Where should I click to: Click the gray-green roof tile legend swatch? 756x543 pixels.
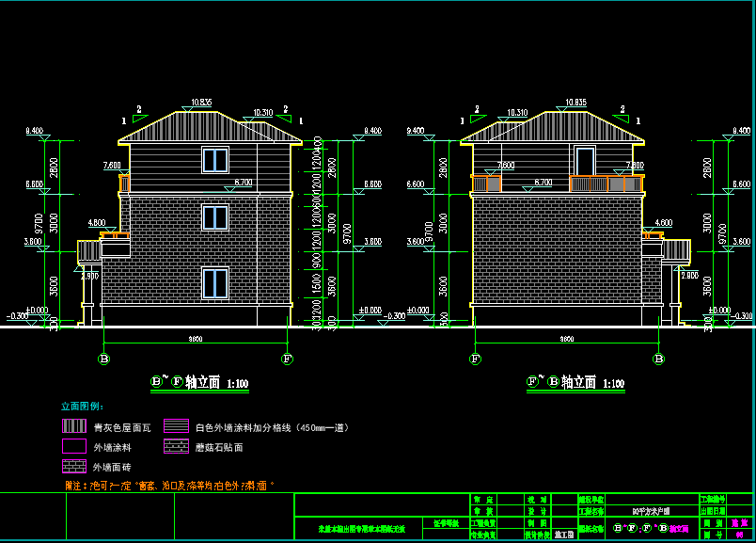[x=75, y=426]
